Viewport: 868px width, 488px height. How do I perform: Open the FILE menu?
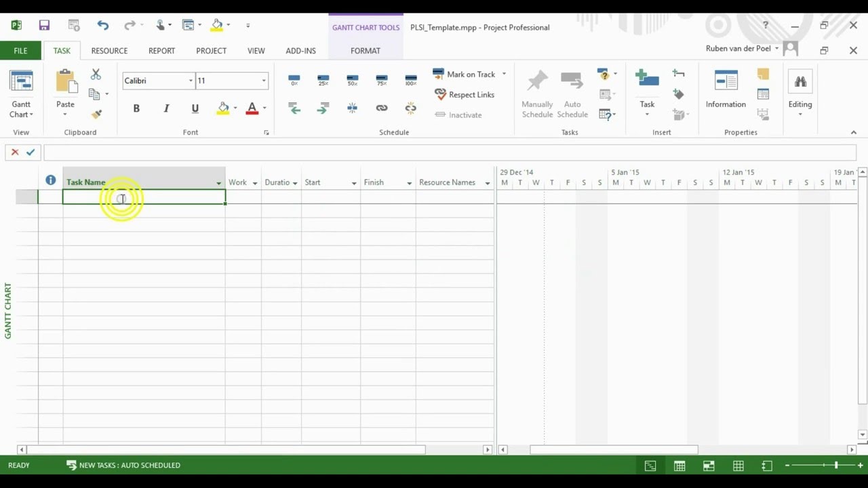pos(20,51)
